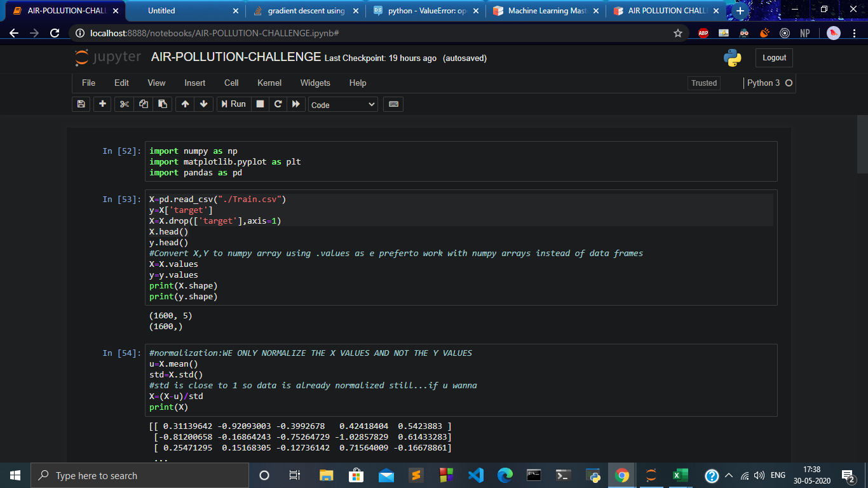
Task: Open the NP extension icon
Action: pyautogui.click(x=805, y=33)
